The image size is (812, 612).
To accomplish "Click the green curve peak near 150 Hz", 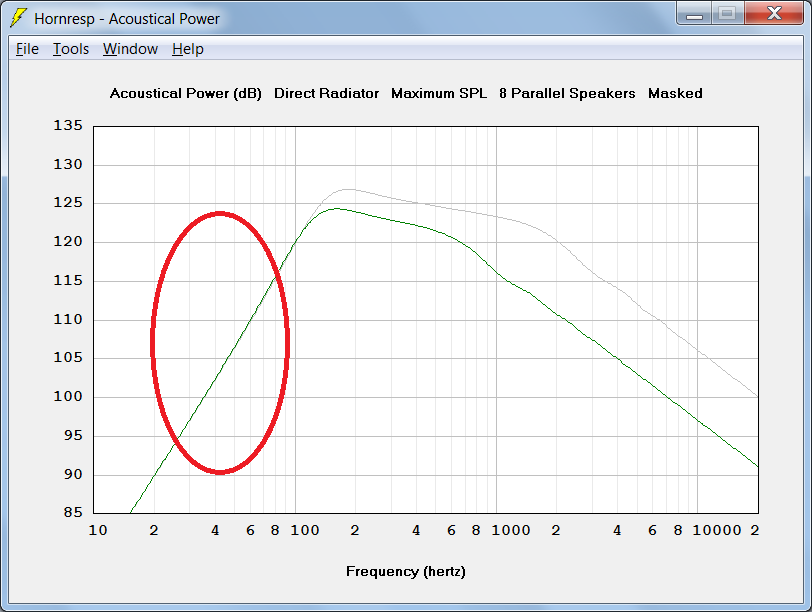I will pos(337,209).
